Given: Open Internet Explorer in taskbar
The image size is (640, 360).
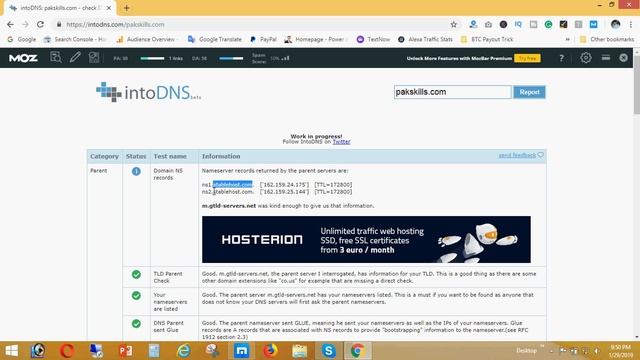Looking at the screenshot, I should (183, 351).
